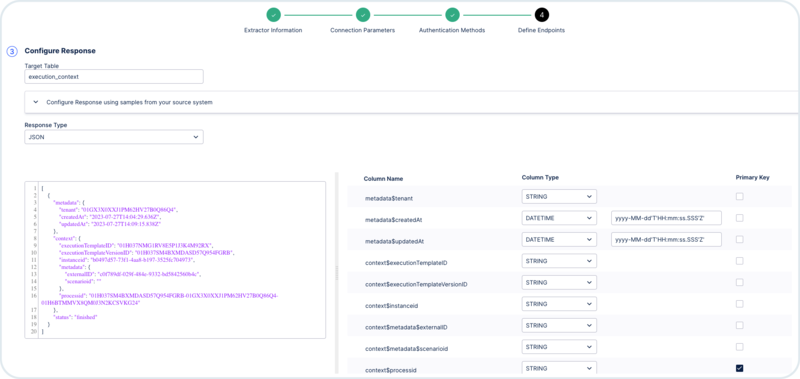Open column type dropdown for metadata$updatedAt

tap(559, 239)
